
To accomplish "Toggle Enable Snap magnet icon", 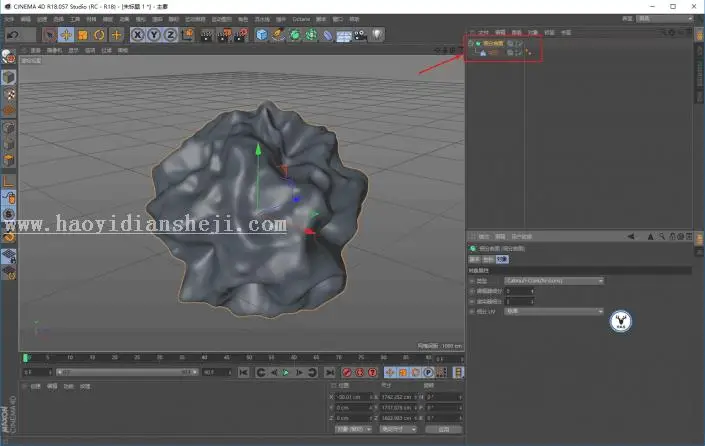I will click(x=9, y=235).
